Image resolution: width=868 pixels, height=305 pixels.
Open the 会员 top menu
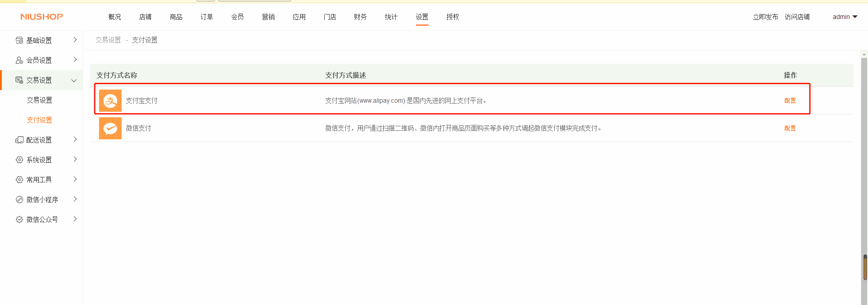coord(238,17)
